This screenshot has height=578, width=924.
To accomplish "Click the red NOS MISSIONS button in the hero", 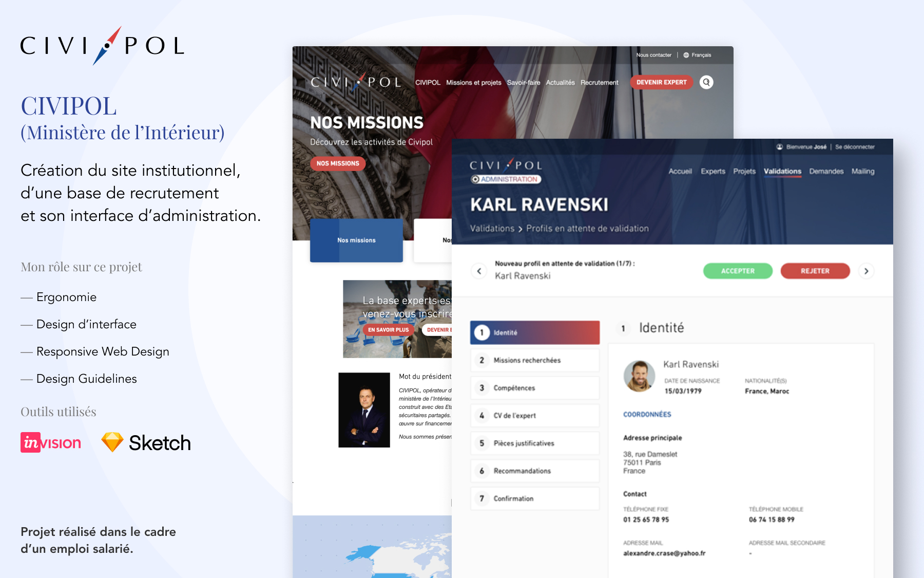I will 338,163.
